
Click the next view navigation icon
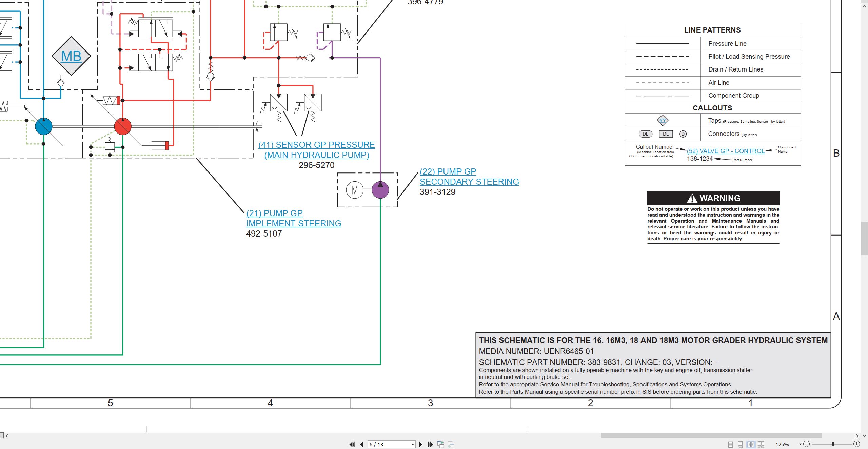(451, 444)
